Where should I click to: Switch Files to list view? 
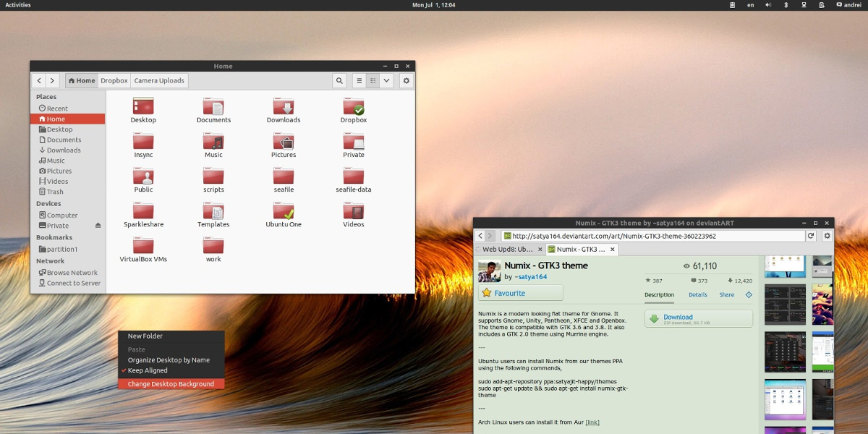359,80
